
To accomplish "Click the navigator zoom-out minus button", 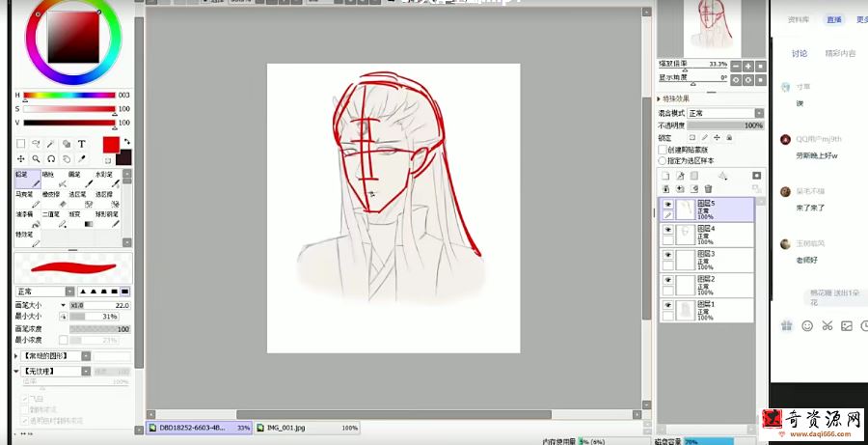I will (x=736, y=67).
